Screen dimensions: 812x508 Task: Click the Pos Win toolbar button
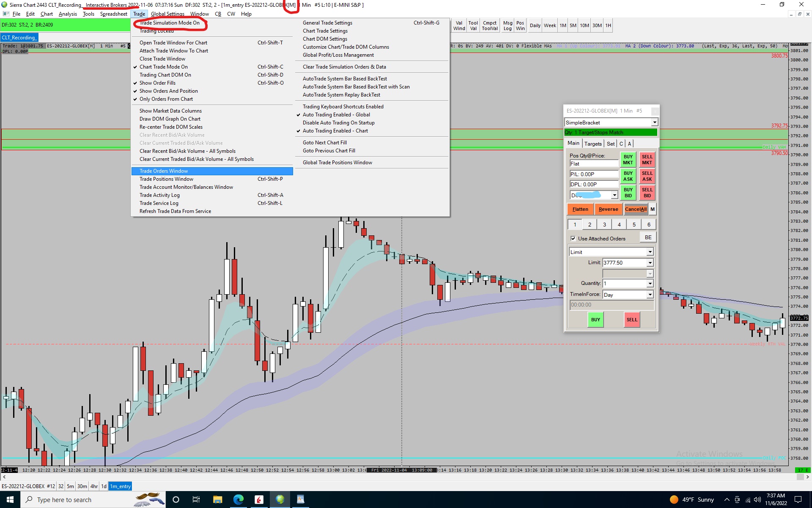[x=520, y=26]
